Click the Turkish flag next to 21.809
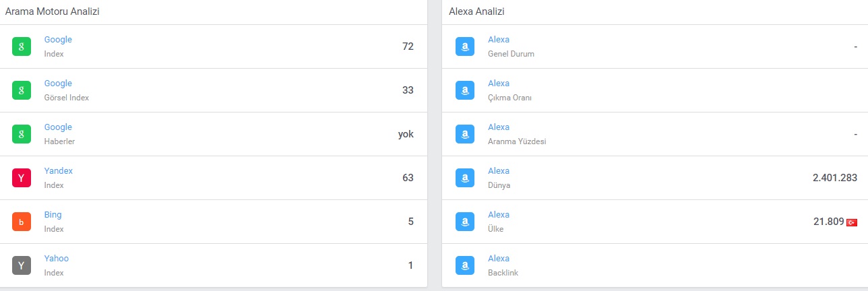Image resolution: width=868 pixels, height=291 pixels. coord(852,222)
